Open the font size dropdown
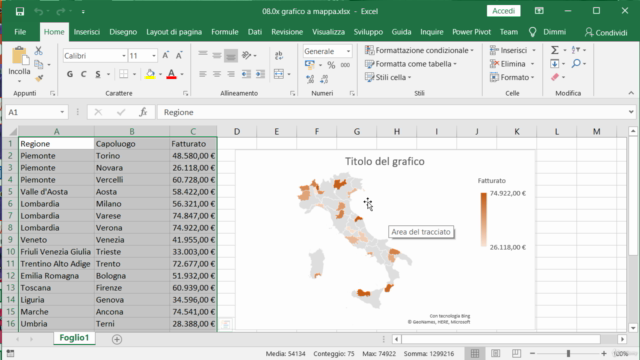 pyautogui.click(x=153, y=56)
